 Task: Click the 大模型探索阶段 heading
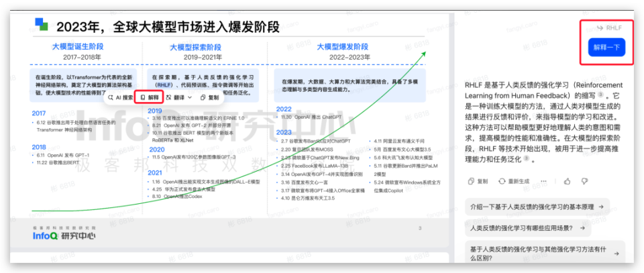coord(195,47)
